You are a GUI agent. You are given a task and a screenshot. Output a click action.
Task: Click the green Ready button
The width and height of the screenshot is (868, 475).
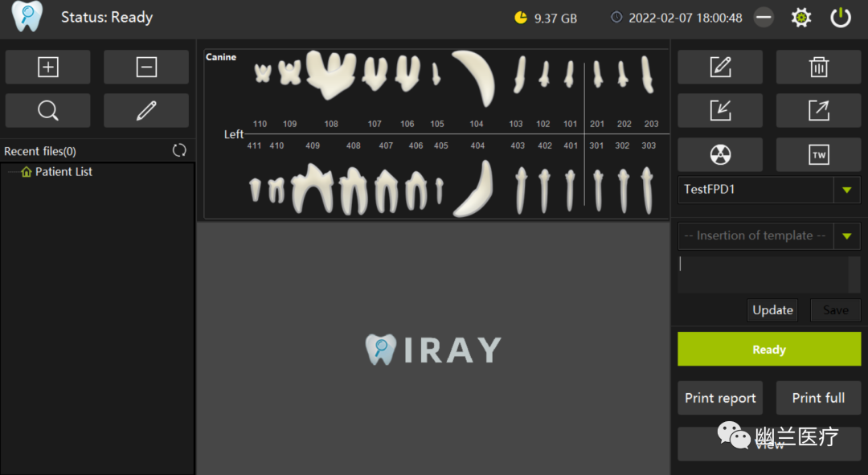(x=769, y=350)
